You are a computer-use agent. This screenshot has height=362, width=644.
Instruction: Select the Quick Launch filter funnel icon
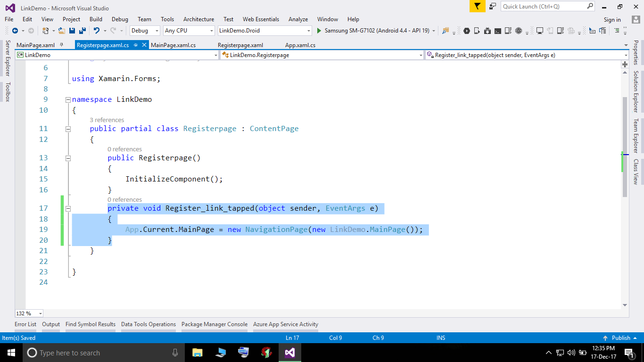477,6
